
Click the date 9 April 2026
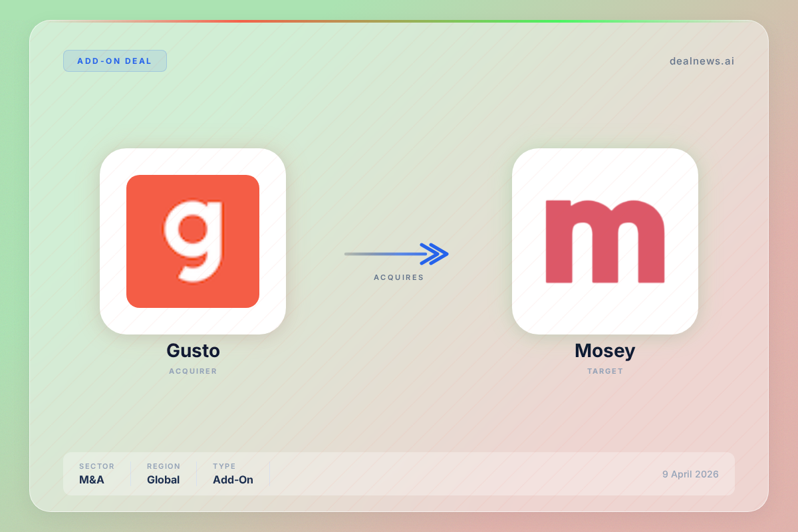pyautogui.click(x=690, y=474)
